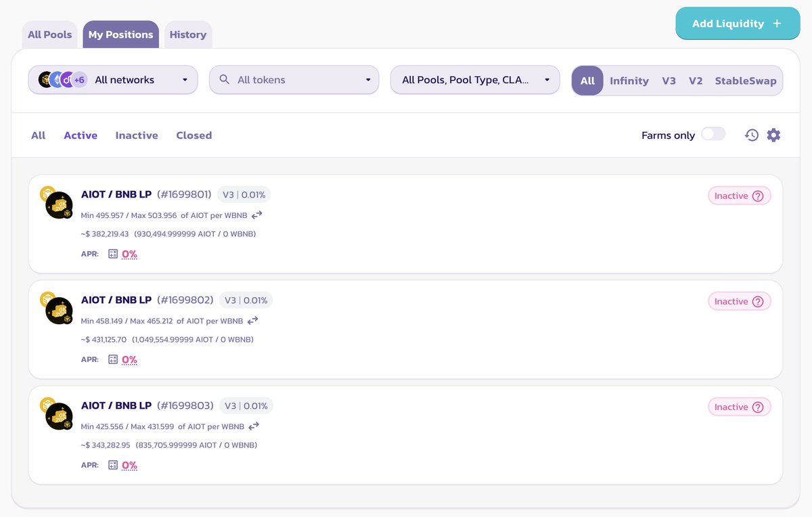812x517 pixels.
Task: Click the Inactive badge on position #1699801
Action: coord(740,196)
